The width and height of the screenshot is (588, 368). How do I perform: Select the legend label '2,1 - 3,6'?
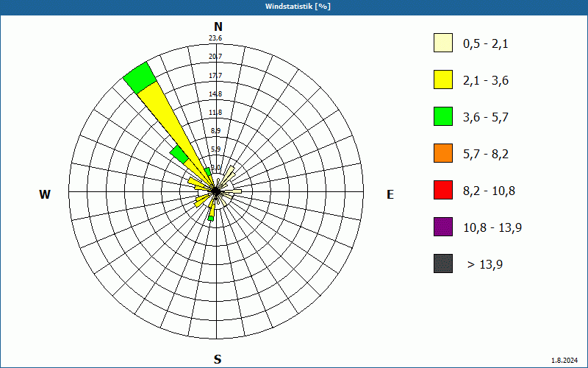486,81
